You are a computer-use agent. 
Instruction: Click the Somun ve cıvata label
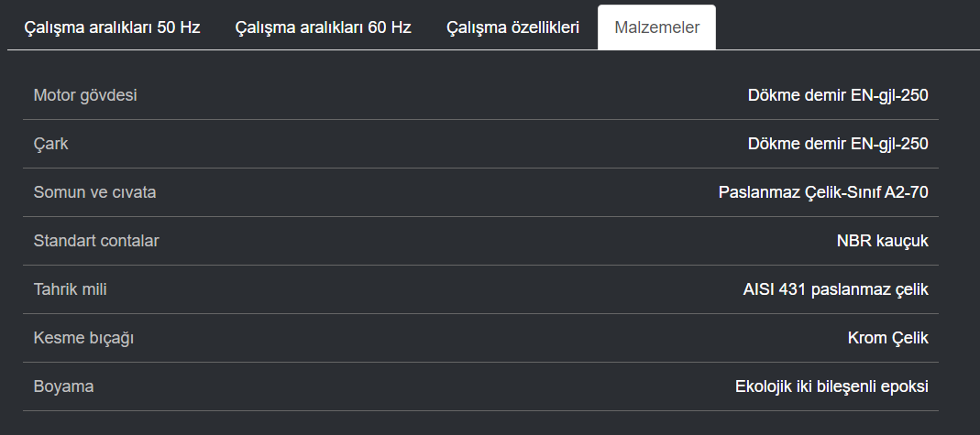(95, 192)
